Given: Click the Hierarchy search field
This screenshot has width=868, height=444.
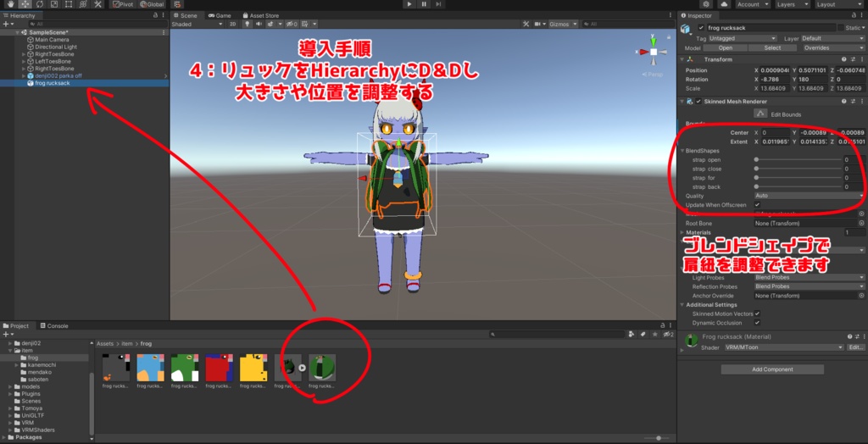Looking at the screenshot, I should coord(98,25).
